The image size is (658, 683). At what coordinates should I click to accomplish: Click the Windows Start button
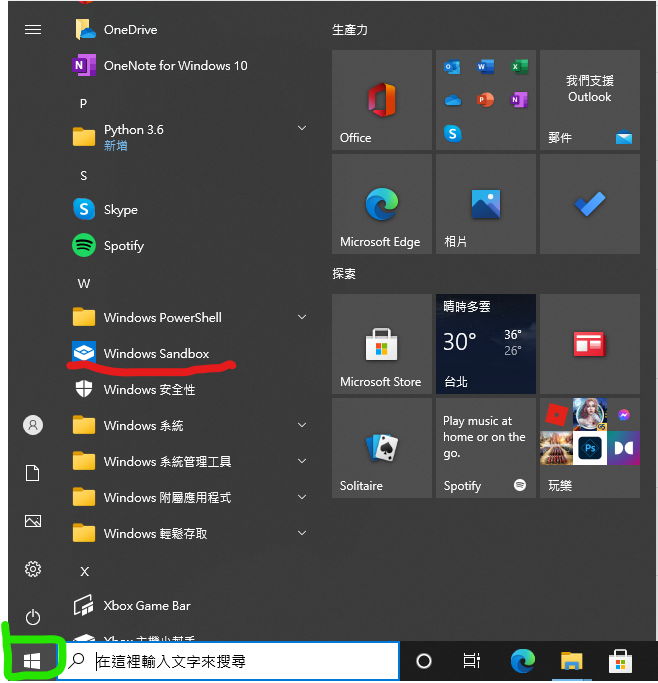click(32, 661)
